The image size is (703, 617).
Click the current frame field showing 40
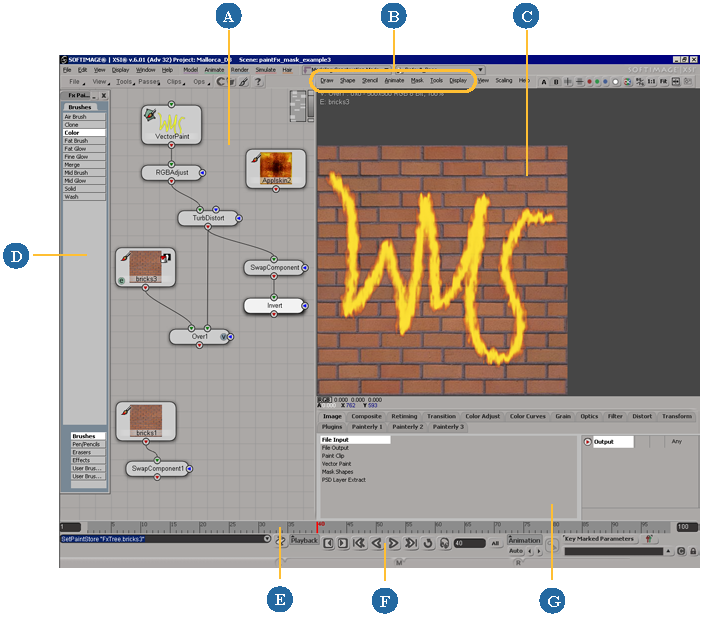pyautogui.click(x=469, y=543)
